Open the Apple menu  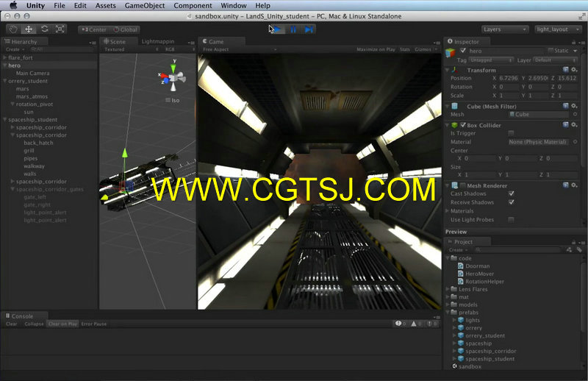[x=13, y=5]
